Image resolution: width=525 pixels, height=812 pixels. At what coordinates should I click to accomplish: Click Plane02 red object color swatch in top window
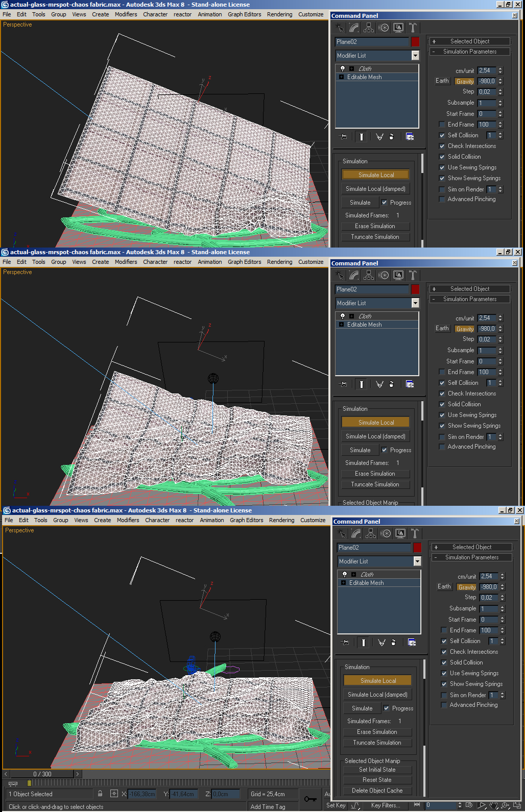[415, 42]
